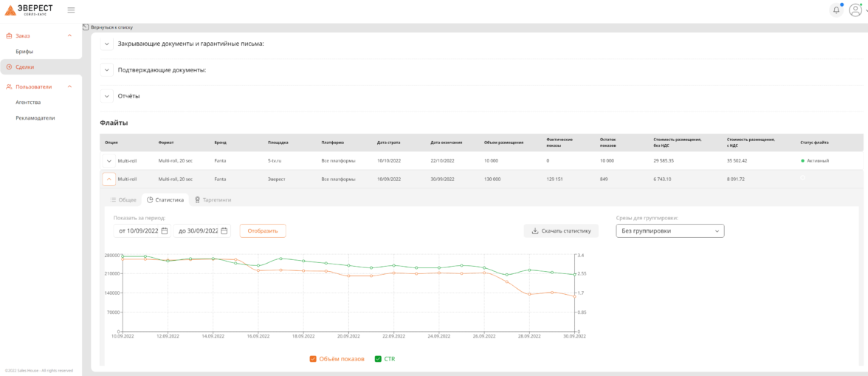Expand the Подтверждающие документы section
This screenshot has height=376, width=868.
107,70
